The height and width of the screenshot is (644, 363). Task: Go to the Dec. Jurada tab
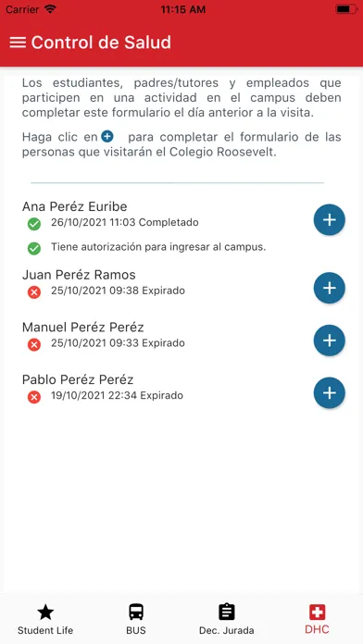coord(227,619)
